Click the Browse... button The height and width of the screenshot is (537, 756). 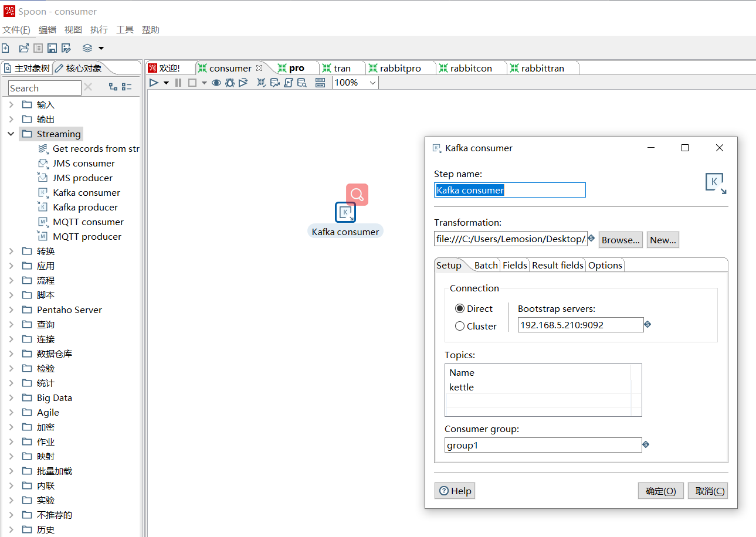621,240
